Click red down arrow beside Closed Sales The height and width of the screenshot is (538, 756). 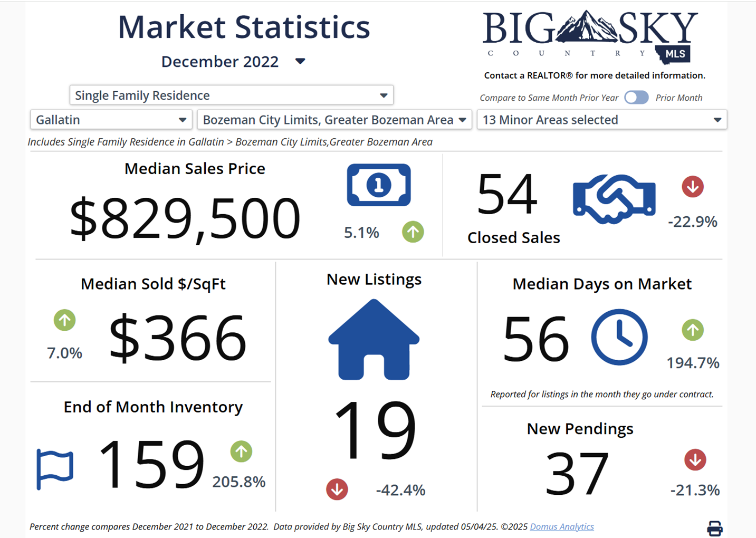692,187
